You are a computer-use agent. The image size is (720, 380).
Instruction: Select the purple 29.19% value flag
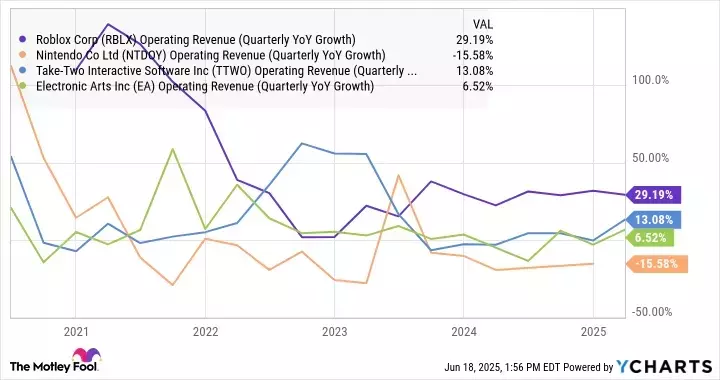tap(653, 195)
